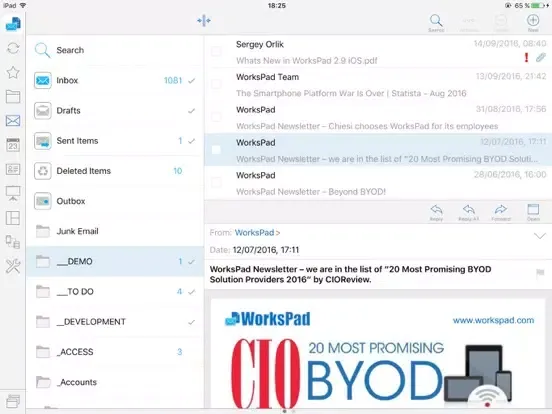Screen dimensions: 552x414
Task: Check the box for Chiesi newsletter email
Action: coord(216,117)
